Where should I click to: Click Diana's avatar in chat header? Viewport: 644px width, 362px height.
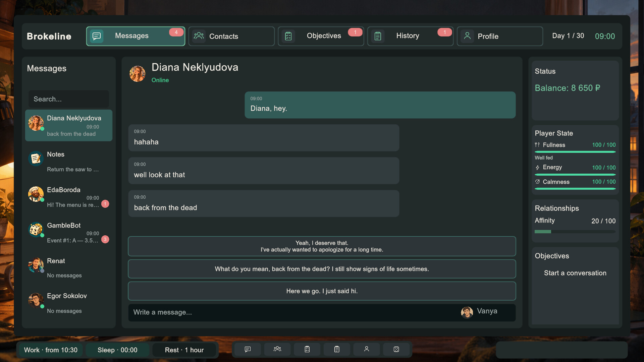pos(138,73)
